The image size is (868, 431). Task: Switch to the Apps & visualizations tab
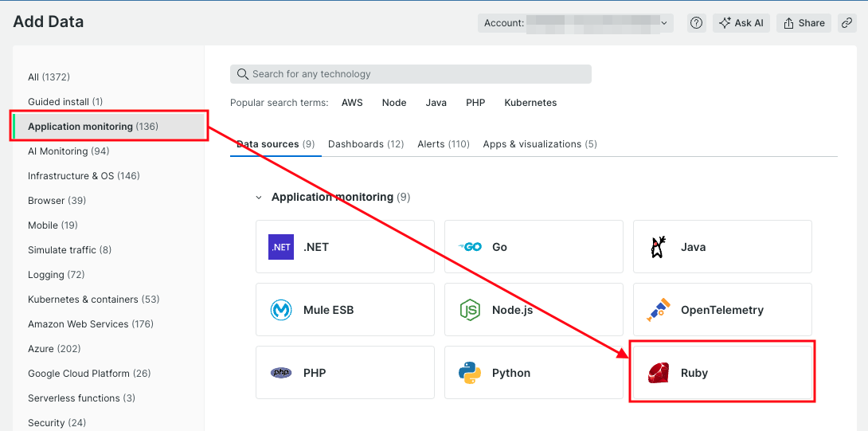tap(540, 144)
